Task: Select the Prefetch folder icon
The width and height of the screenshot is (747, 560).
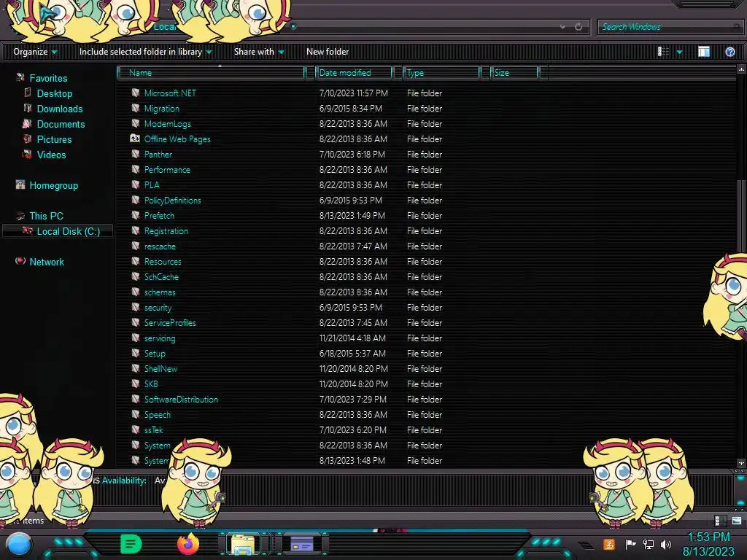Action: (135, 215)
